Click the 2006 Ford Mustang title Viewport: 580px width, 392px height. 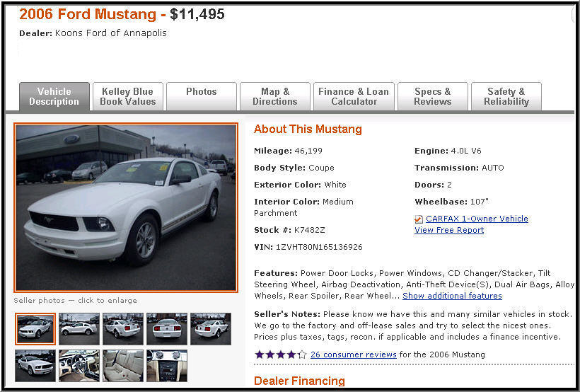(x=88, y=14)
